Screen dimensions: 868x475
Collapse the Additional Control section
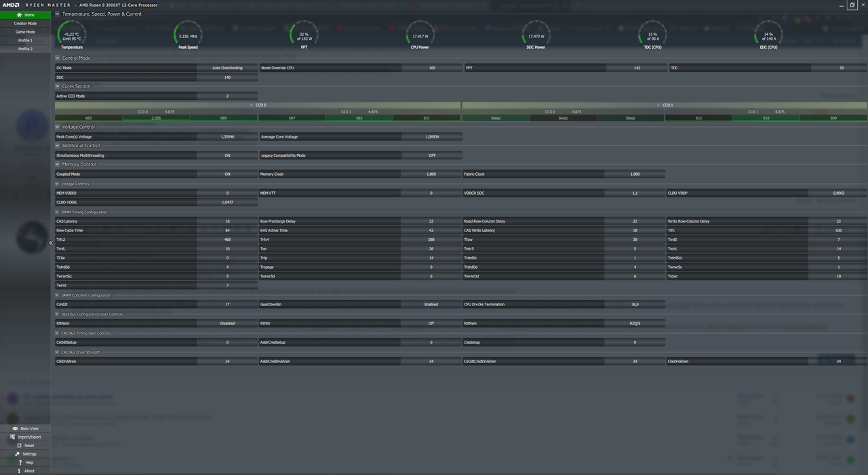click(x=57, y=145)
